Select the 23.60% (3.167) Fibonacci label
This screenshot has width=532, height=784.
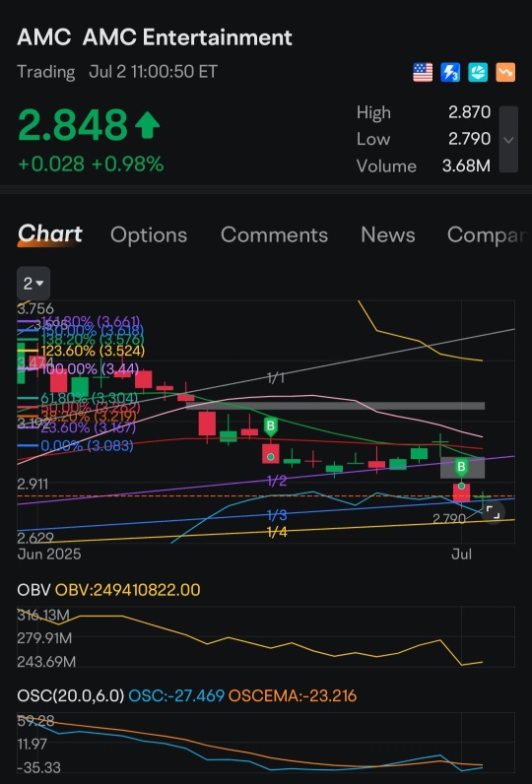point(89,428)
